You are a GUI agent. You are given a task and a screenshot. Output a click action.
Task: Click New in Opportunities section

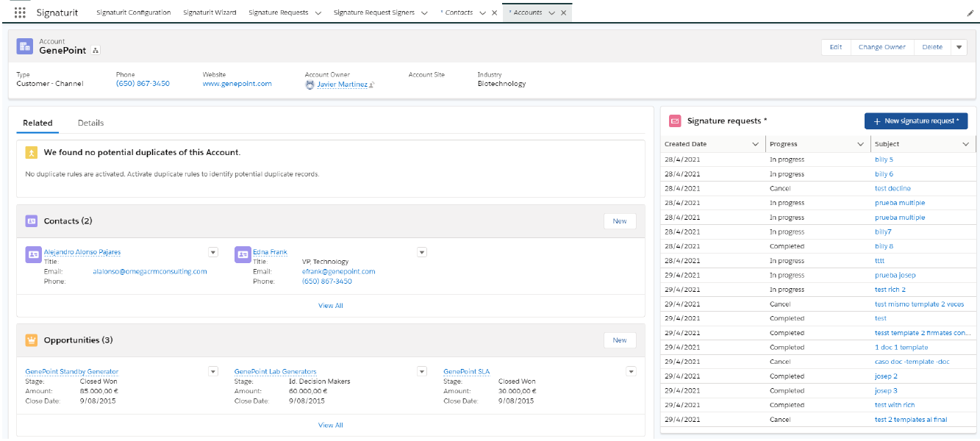[x=620, y=340]
